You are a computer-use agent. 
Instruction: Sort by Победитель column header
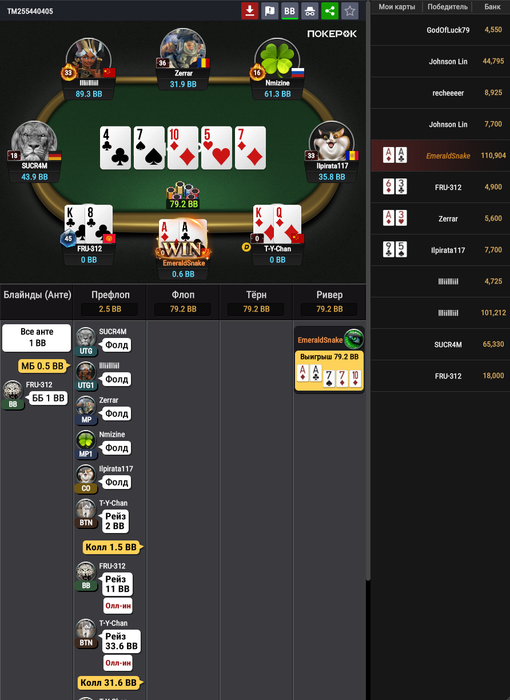pos(447,7)
